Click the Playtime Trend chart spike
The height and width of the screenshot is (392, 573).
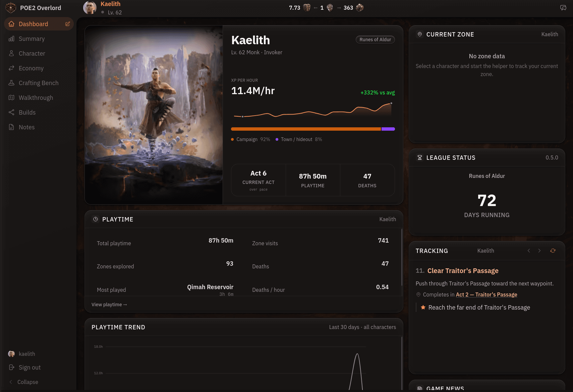point(357,371)
